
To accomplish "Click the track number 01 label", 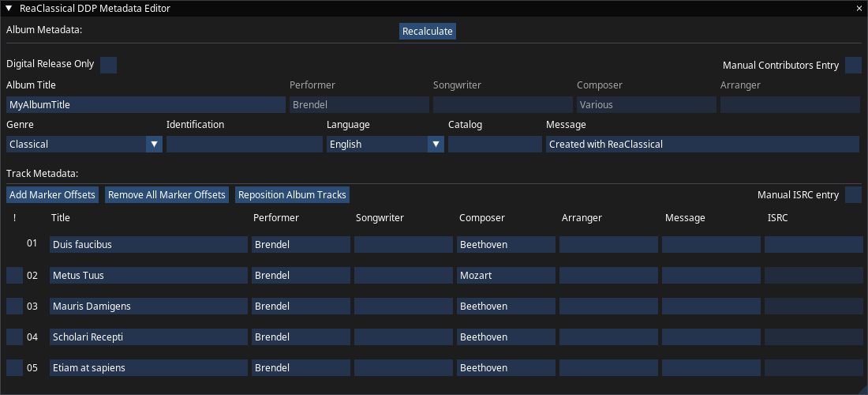I will pos(32,243).
